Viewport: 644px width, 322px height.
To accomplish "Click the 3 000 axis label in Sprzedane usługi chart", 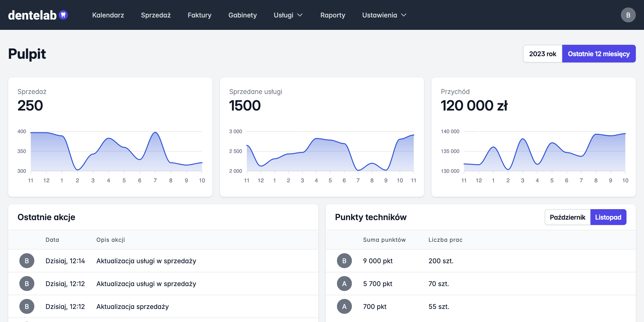I will point(236,131).
